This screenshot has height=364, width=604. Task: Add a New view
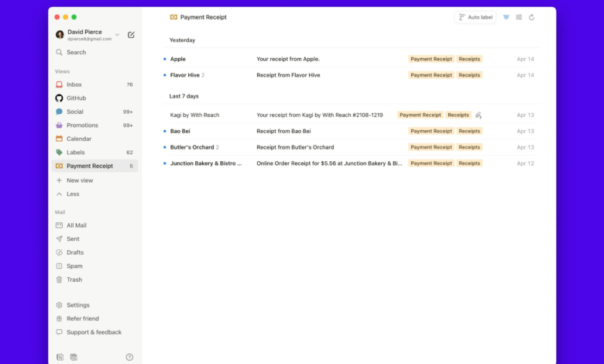pyautogui.click(x=94, y=180)
